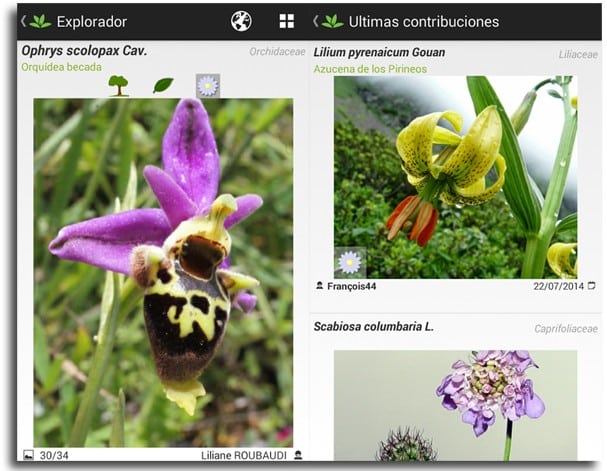Click user icon beside François44

(x=319, y=286)
